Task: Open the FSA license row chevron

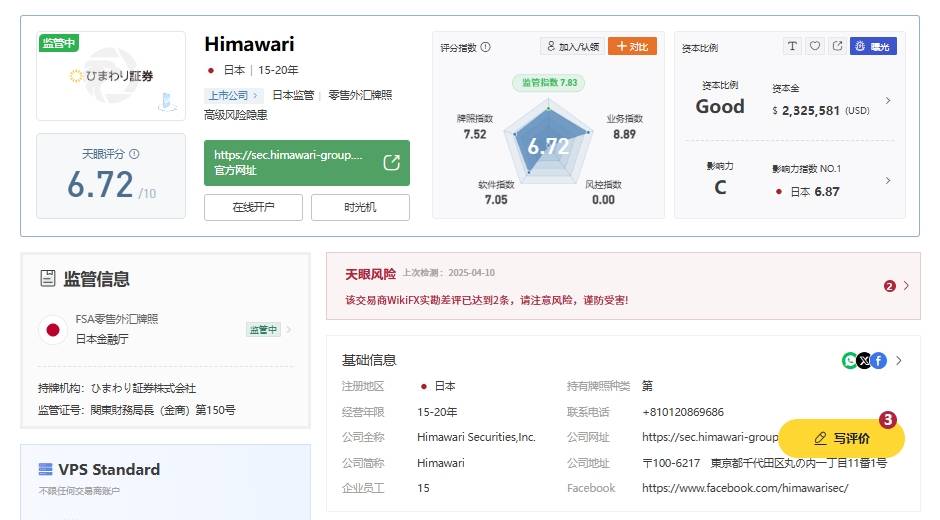Action: 290,329
